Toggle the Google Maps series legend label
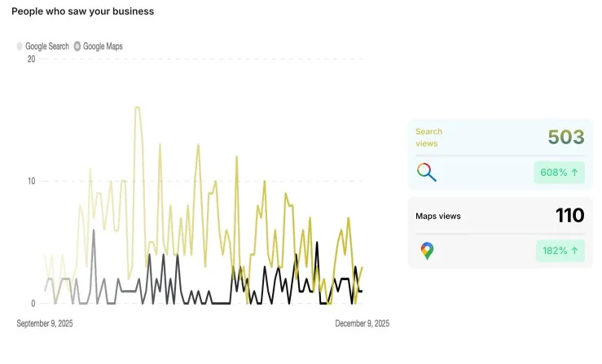This screenshot has width=602, height=364. [103, 46]
